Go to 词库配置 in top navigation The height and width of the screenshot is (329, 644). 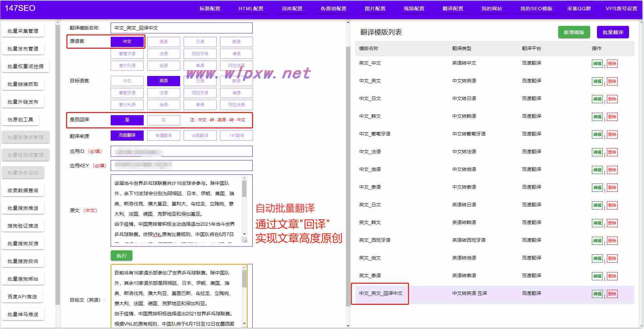click(x=292, y=9)
